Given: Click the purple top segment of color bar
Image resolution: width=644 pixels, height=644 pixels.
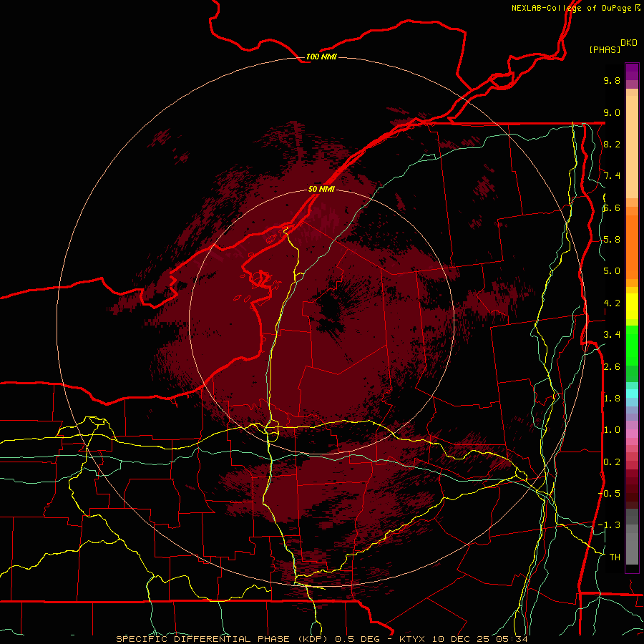Looking at the screenshot, I should (632, 72).
